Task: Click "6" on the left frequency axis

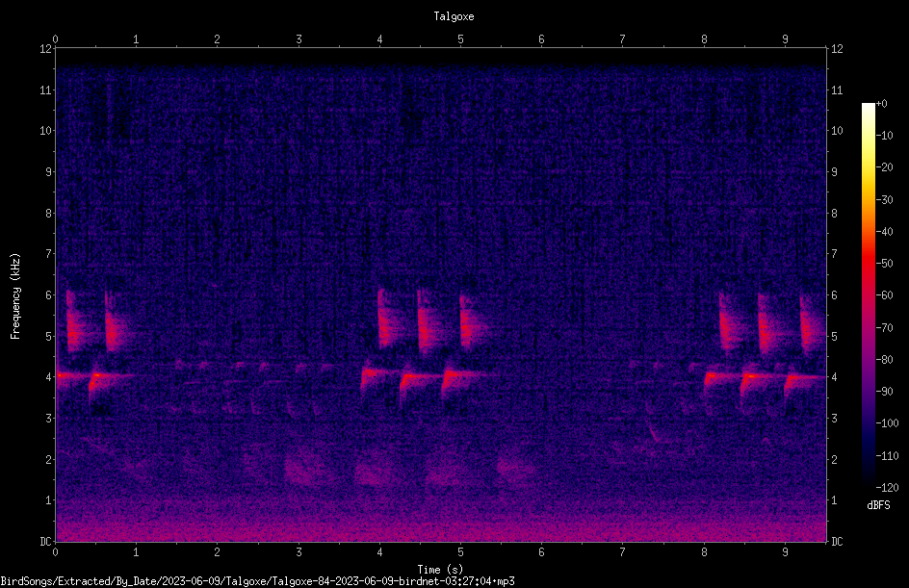Action: [x=49, y=295]
